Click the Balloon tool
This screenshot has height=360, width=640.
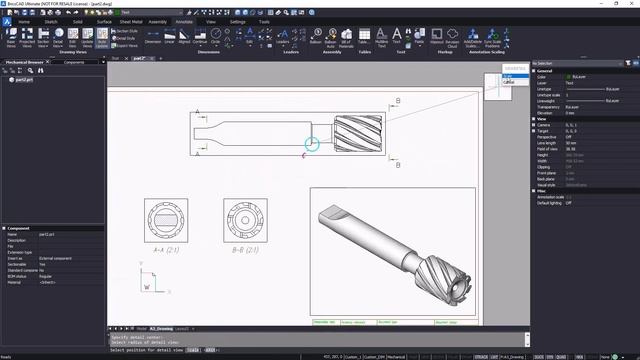click(x=316, y=36)
